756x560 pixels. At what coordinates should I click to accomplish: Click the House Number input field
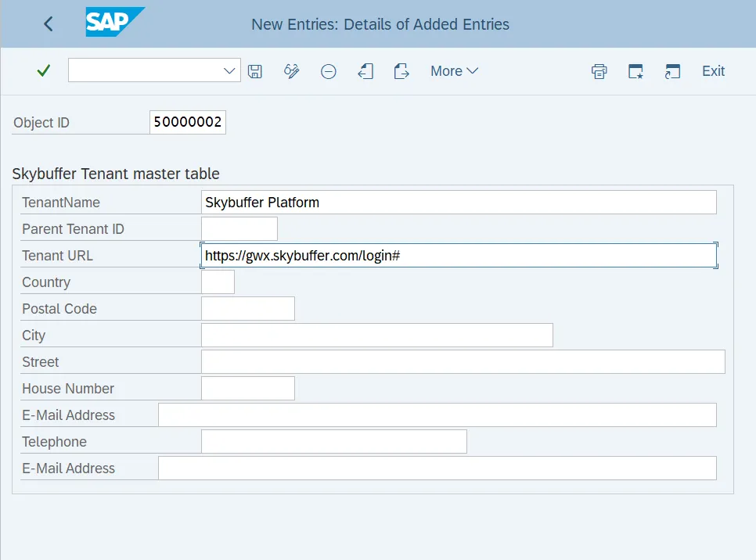[248, 389]
